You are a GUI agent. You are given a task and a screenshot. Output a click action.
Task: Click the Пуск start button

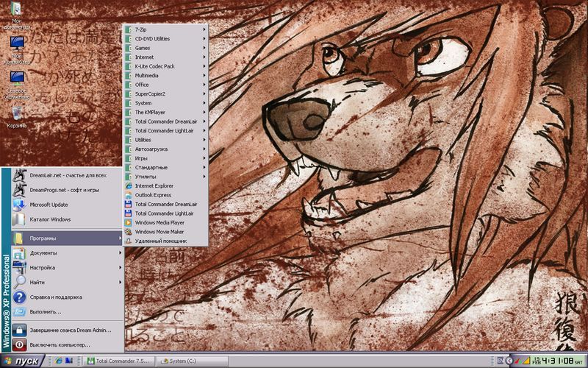coord(24,361)
